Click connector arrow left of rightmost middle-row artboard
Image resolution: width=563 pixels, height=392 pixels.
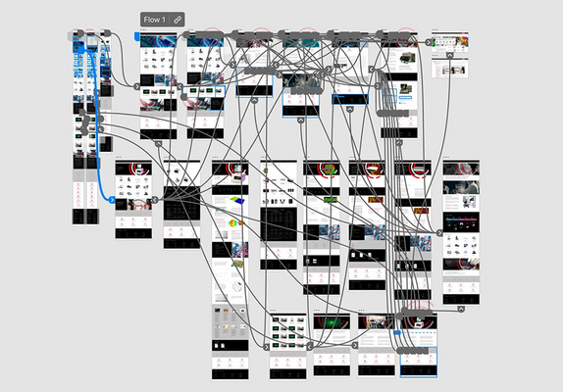tap(439, 233)
